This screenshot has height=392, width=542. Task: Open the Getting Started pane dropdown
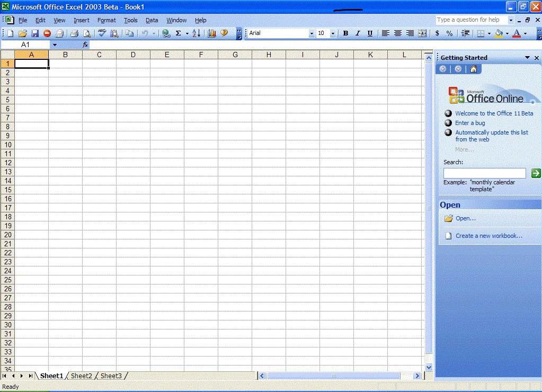(526, 57)
